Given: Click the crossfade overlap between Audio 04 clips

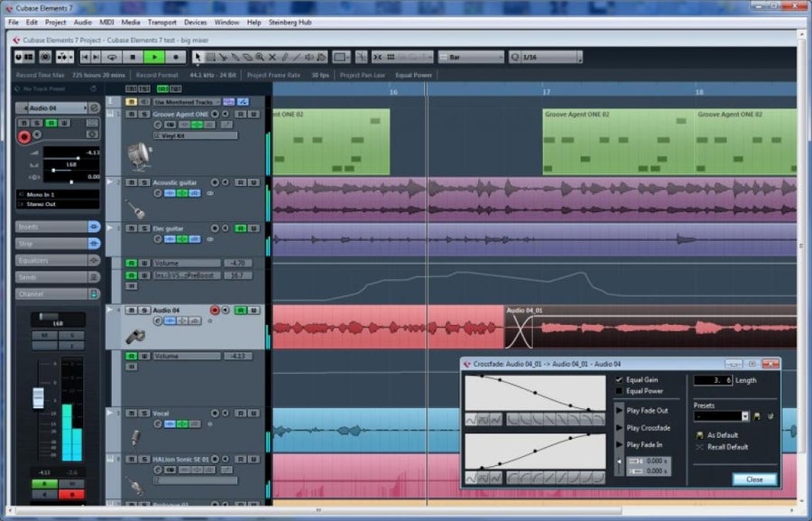Looking at the screenshot, I should coord(519,331).
